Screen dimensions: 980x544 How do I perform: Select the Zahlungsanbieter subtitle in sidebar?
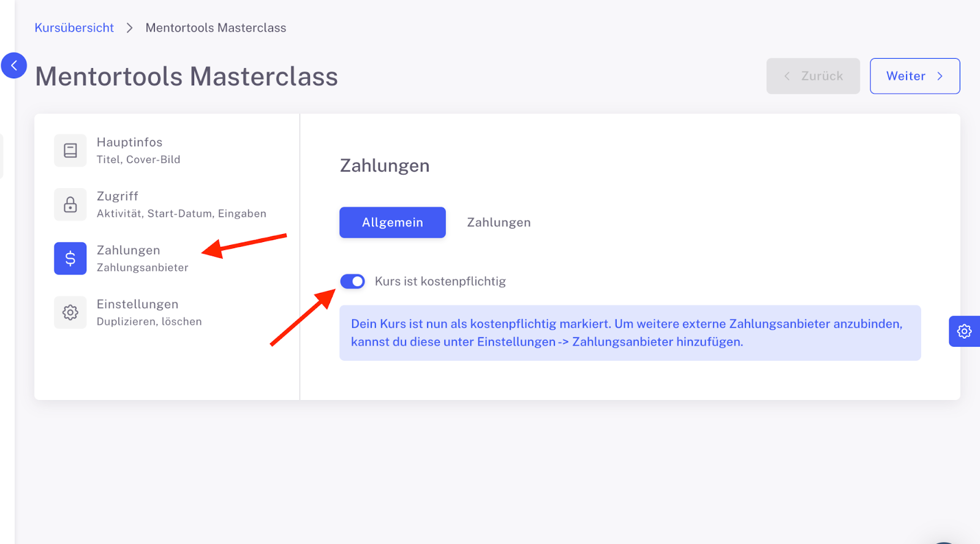pyautogui.click(x=143, y=268)
